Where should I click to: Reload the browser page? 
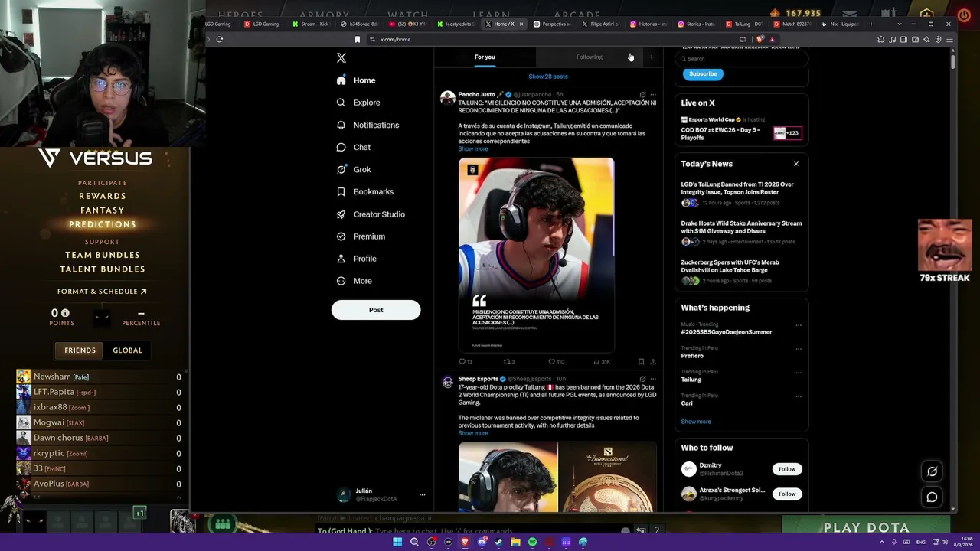pyautogui.click(x=220, y=39)
